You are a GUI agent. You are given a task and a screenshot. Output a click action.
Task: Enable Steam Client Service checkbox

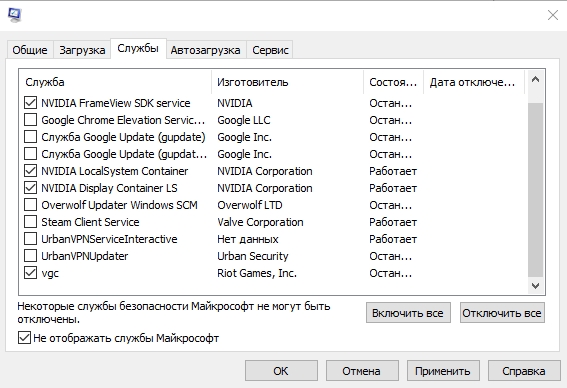coord(30,222)
